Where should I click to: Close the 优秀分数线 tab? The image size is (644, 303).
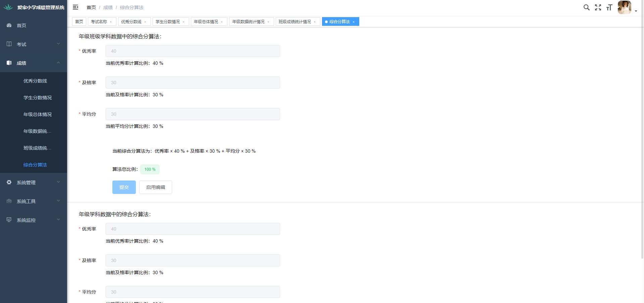point(145,22)
